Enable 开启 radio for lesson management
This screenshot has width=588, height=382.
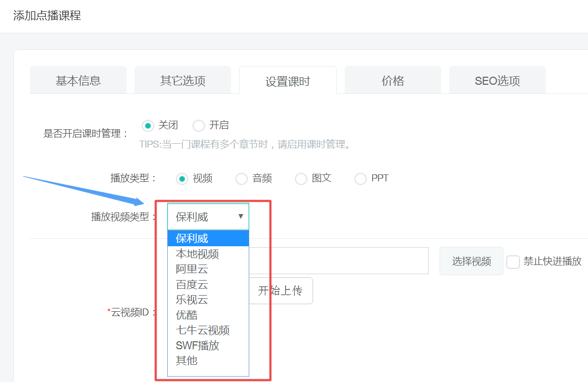pyautogui.click(x=199, y=126)
